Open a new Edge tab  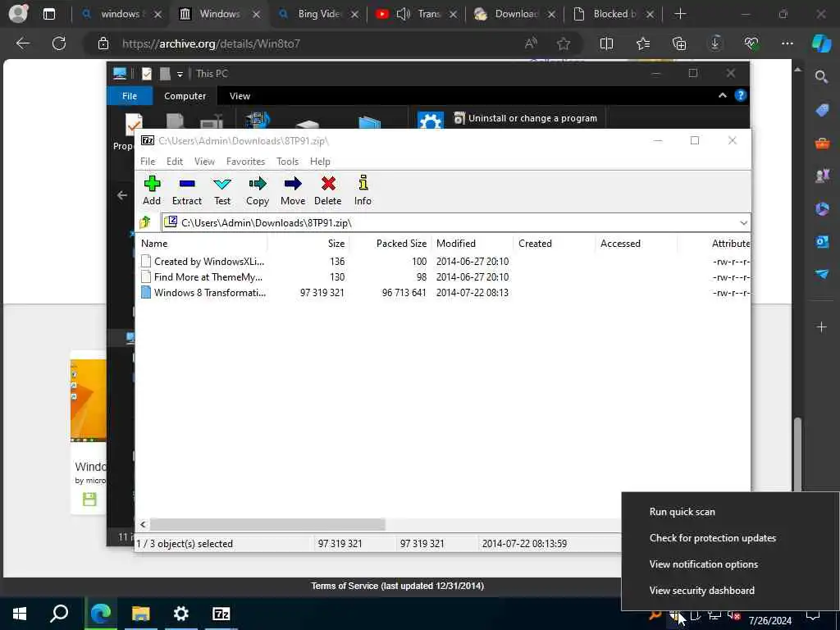point(680,14)
